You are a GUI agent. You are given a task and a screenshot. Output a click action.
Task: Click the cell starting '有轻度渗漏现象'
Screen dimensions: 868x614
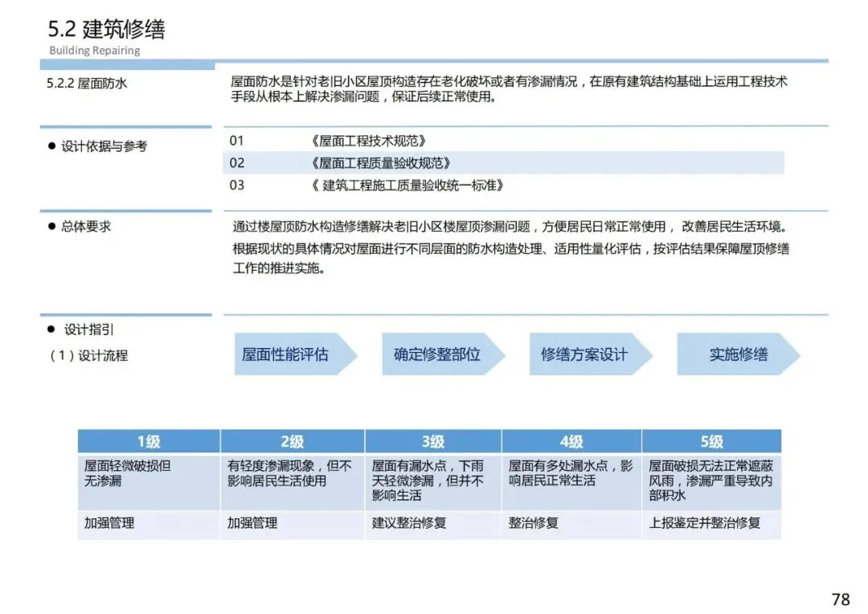(x=293, y=481)
